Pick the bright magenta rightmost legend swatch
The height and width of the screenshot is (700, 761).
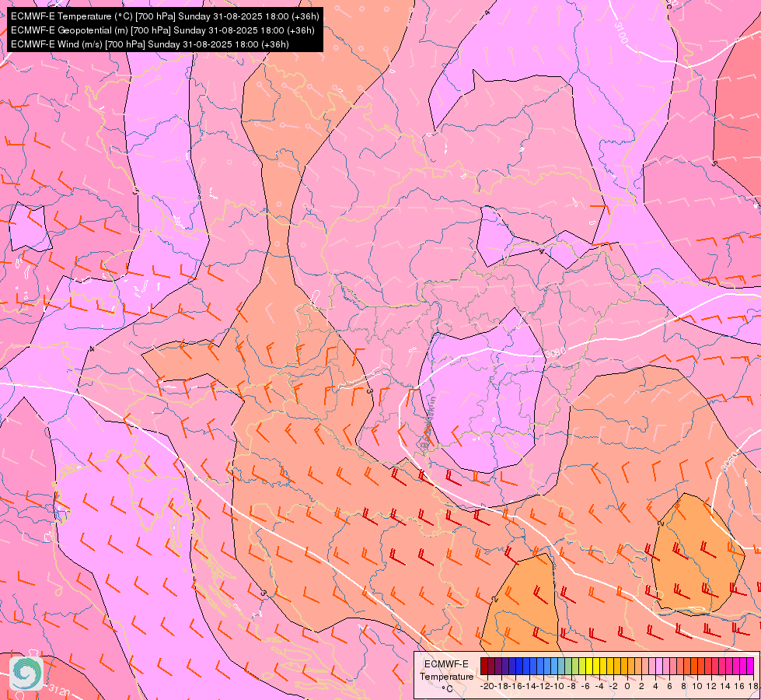tap(750, 666)
